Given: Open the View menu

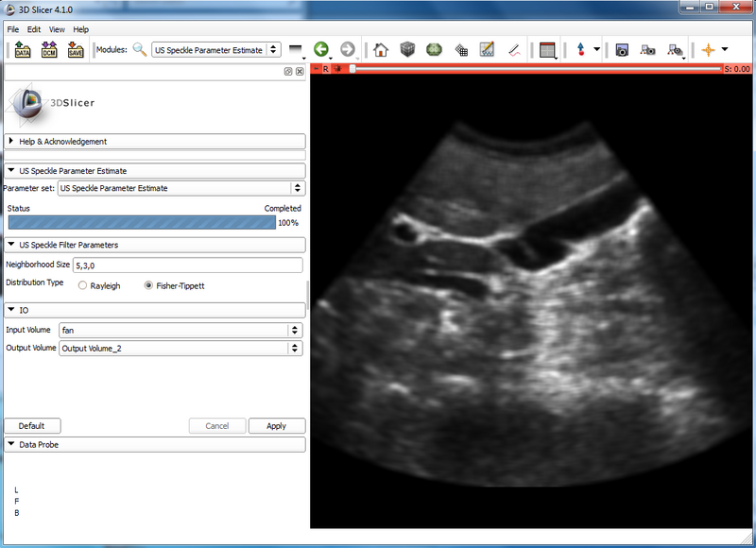Looking at the screenshot, I should (x=57, y=29).
